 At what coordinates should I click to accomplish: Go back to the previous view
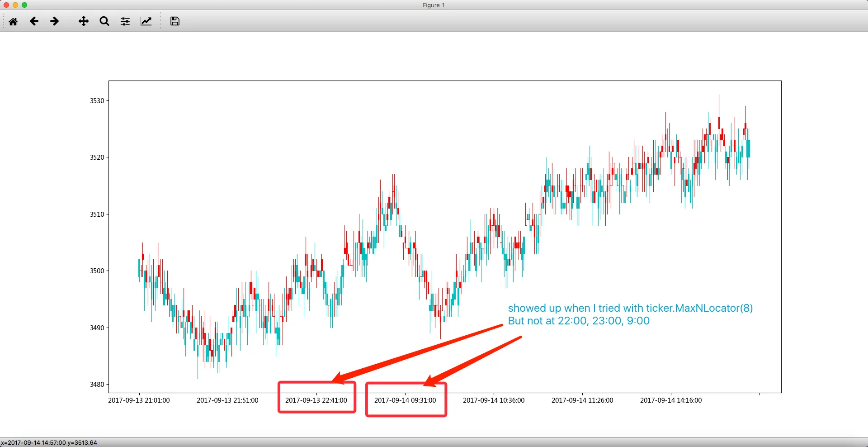(x=34, y=21)
